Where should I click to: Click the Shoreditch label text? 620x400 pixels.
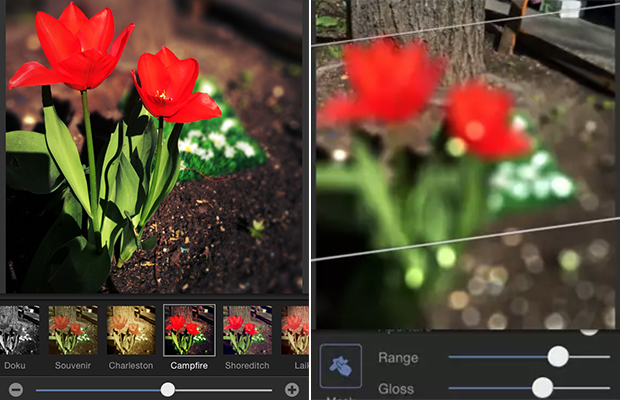[x=247, y=366]
